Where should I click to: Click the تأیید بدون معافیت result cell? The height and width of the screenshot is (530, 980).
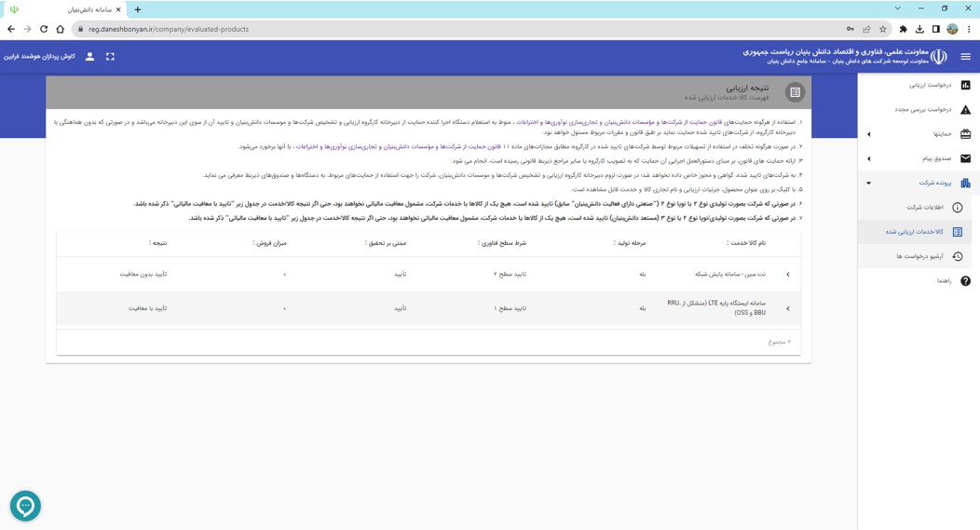(143, 275)
